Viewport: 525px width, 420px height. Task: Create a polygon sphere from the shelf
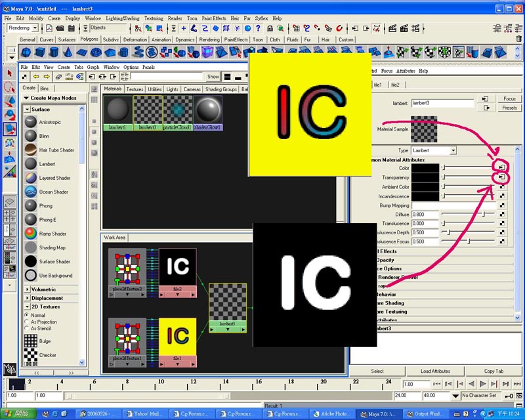tap(26, 52)
